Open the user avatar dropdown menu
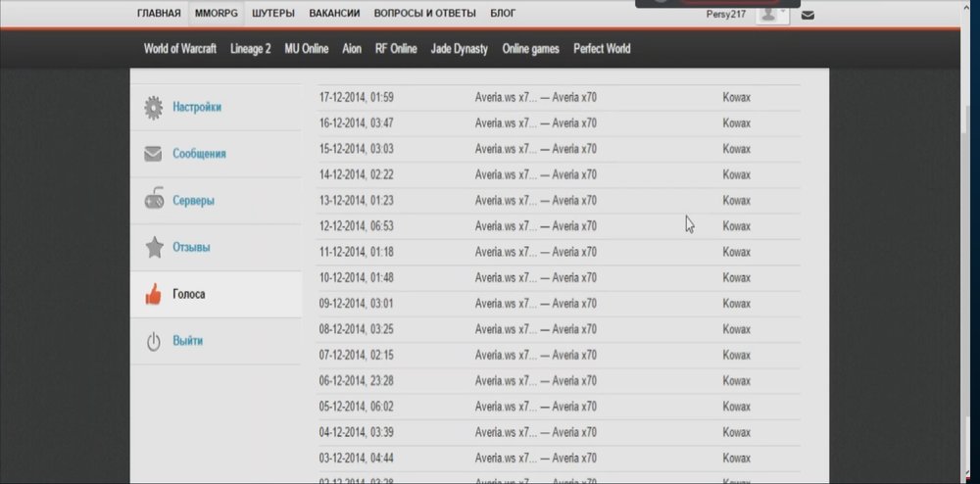 773,14
